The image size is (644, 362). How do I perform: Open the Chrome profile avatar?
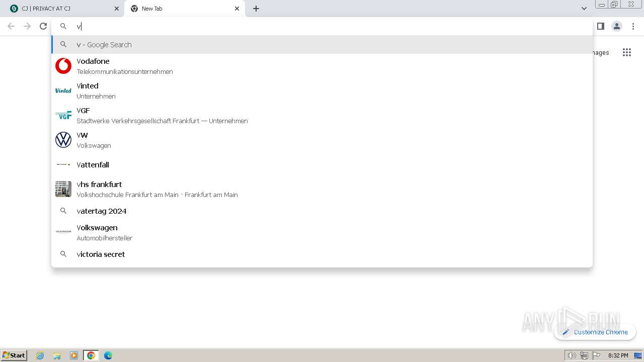(x=617, y=26)
